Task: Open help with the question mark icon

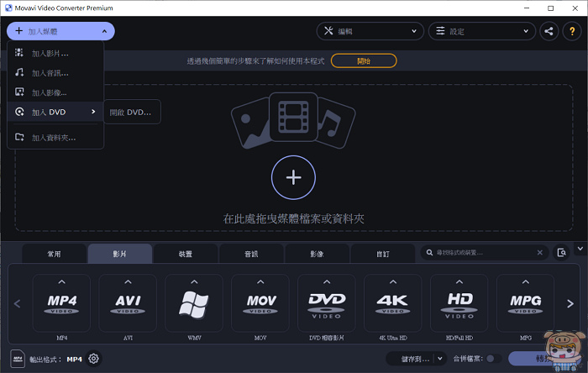Action: (572, 31)
